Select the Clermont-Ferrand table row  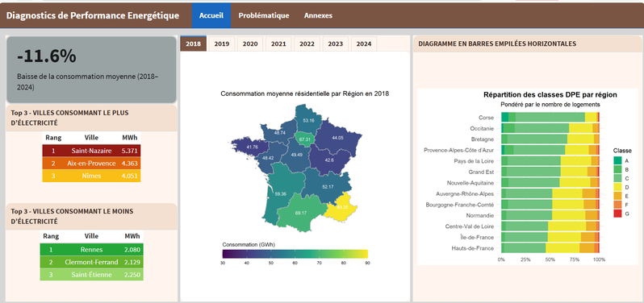click(x=91, y=262)
